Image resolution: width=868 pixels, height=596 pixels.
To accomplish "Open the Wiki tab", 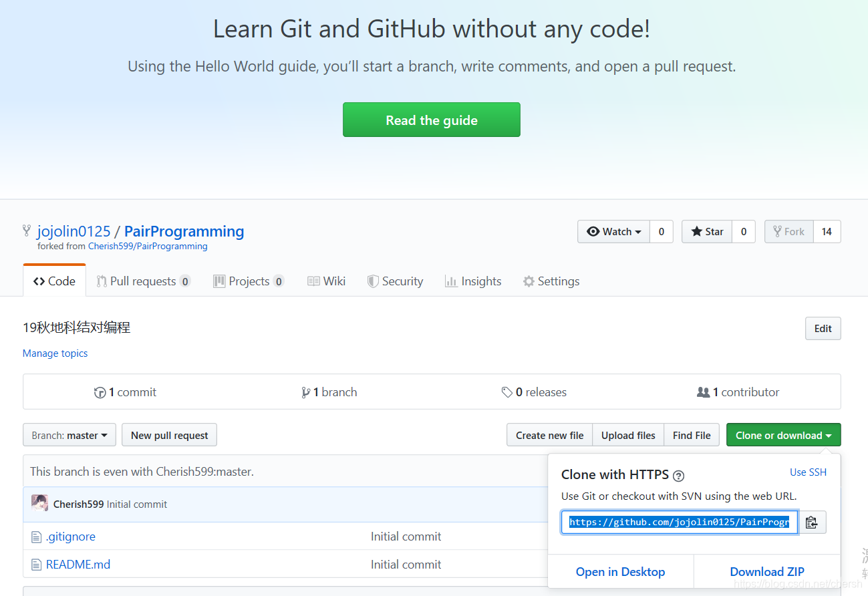I will pyautogui.click(x=326, y=281).
